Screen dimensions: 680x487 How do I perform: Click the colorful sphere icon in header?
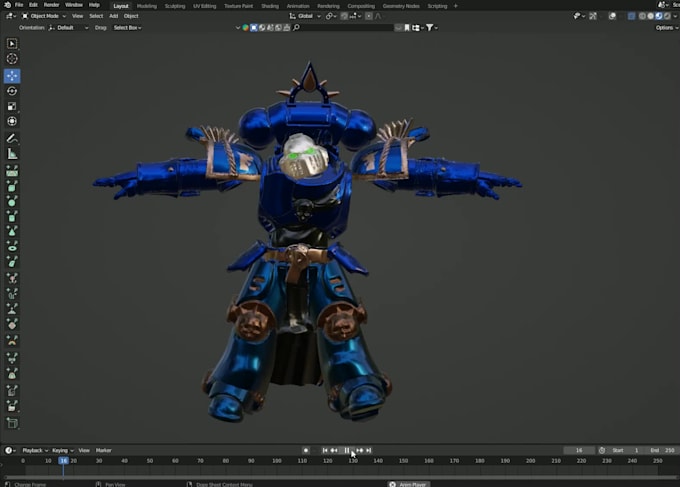(x=245, y=28)
